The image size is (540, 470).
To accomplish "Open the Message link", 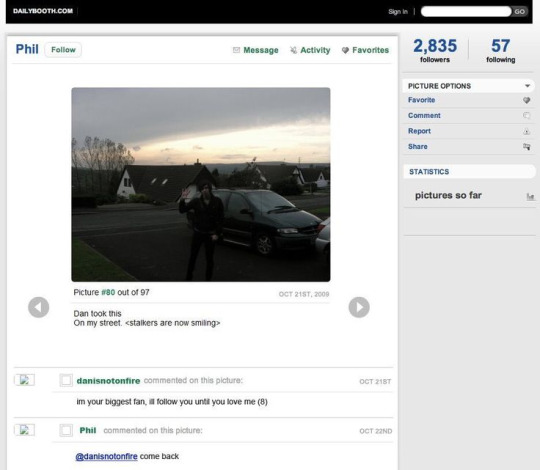I will pyautogui.click(x=261, y=50).
